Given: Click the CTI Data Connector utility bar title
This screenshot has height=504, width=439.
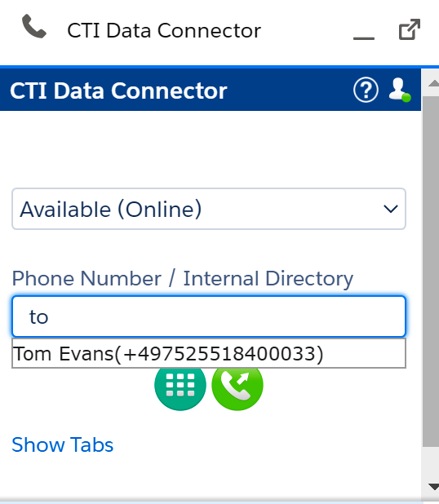Looking at the screenshot, I should tap(164, 31).
